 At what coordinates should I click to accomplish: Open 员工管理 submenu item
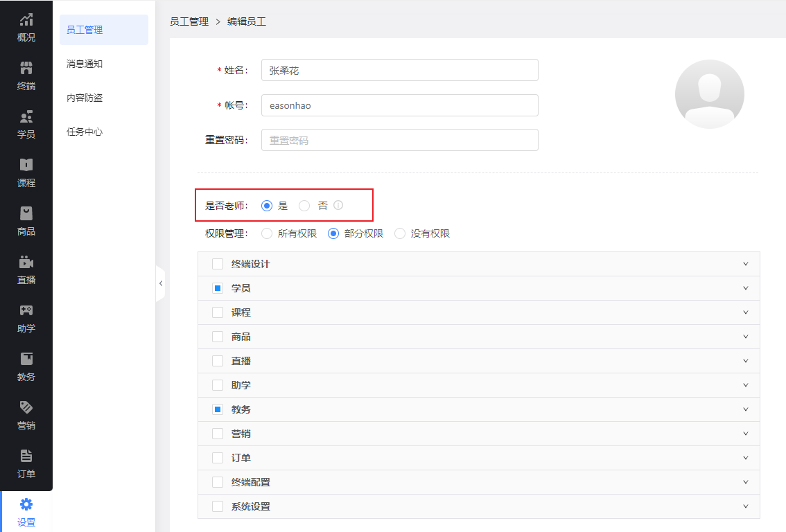tap(104, 30)
